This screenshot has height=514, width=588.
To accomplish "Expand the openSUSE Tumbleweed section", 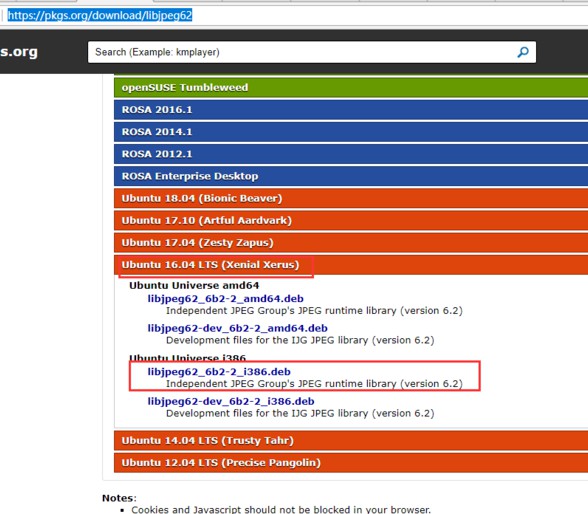I will [351, 87].
